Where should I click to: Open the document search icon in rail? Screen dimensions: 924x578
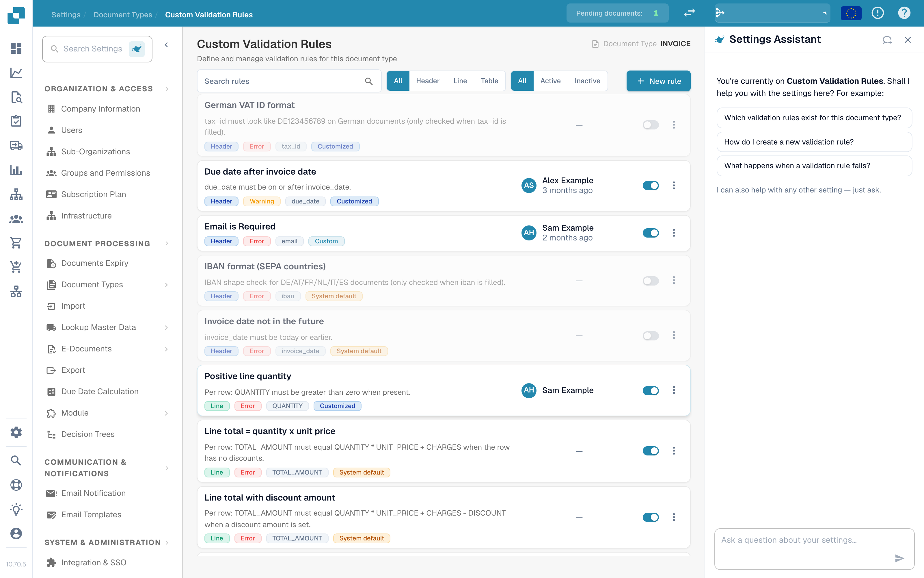click(16, 97)
